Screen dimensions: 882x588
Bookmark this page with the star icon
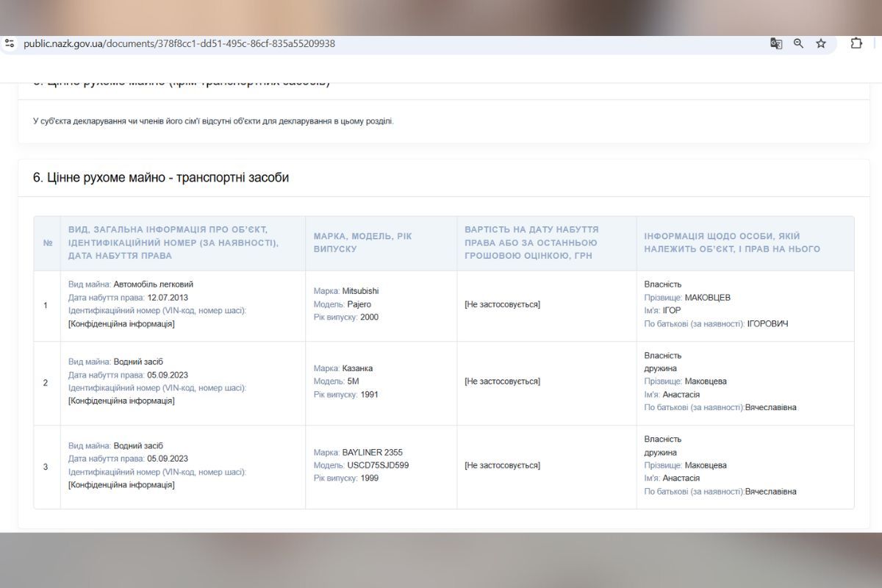(x=821, y=43)
